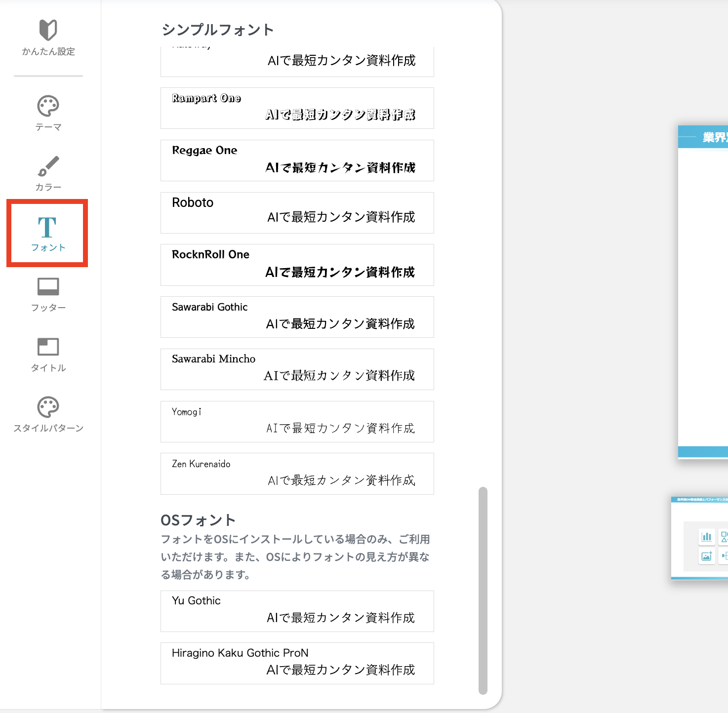Click the image icon in thumbnail
Viewport: 728px width, 713px height.
pyautogui.click(x=707, y=556)
